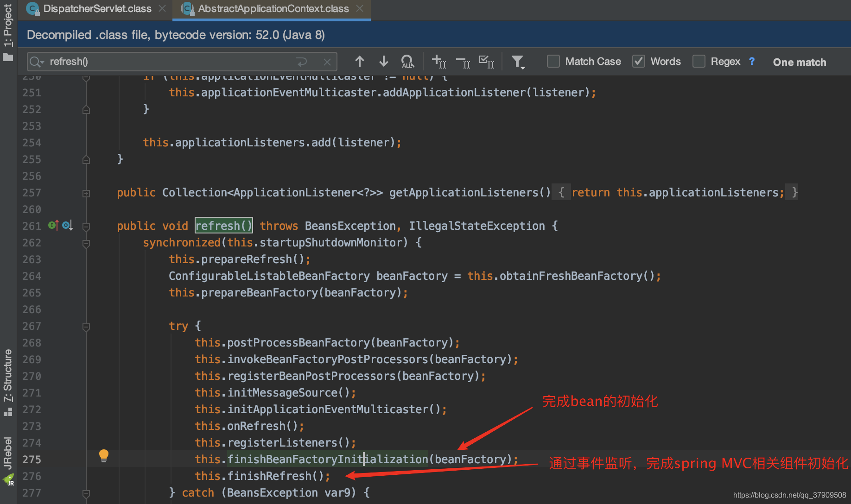Screen dimensions: 851x504
Task: Enable Match Case checkbox
Action: coord(553,61)
